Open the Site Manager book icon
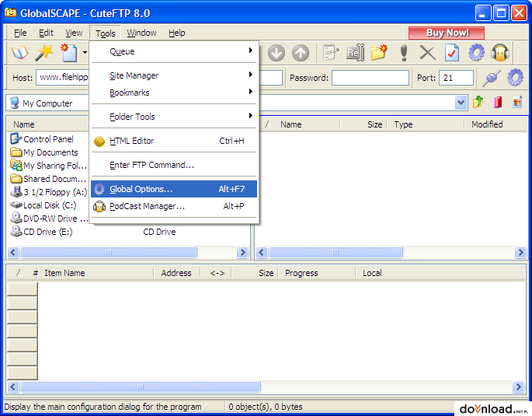This screenshot has width=532, height=416. (x=19, y=53)
